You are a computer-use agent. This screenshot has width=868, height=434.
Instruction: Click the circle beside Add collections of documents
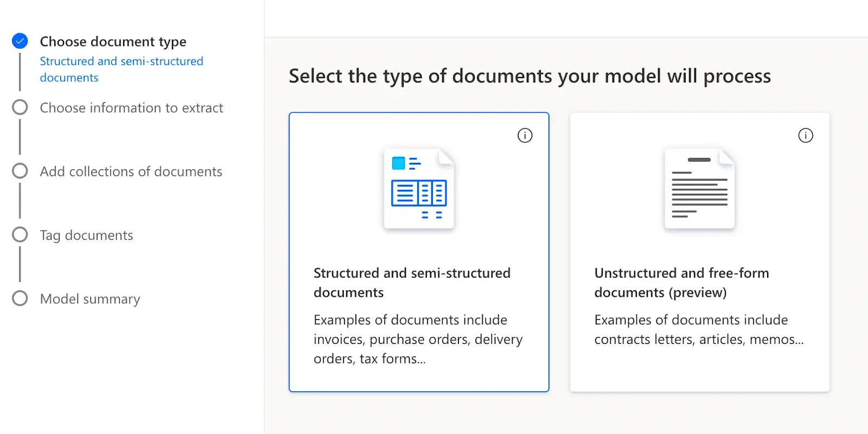point(20,171)
